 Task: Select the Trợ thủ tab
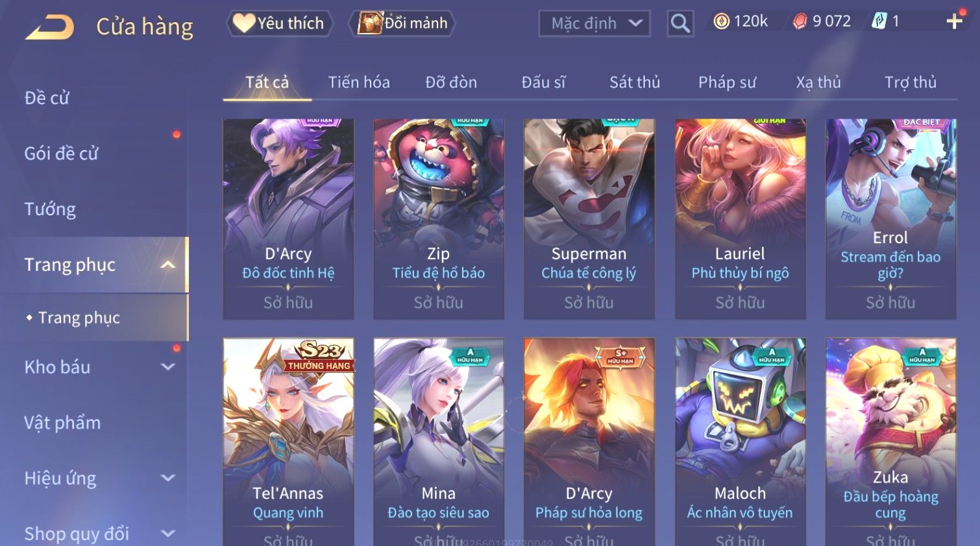pos(911,82)
